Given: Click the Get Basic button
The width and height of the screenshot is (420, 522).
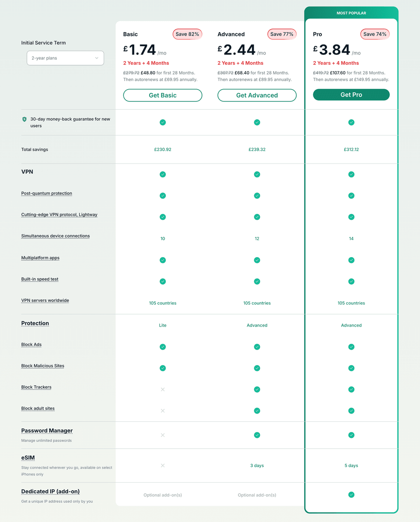Looking at the screenshot, I should click(163, 95).
